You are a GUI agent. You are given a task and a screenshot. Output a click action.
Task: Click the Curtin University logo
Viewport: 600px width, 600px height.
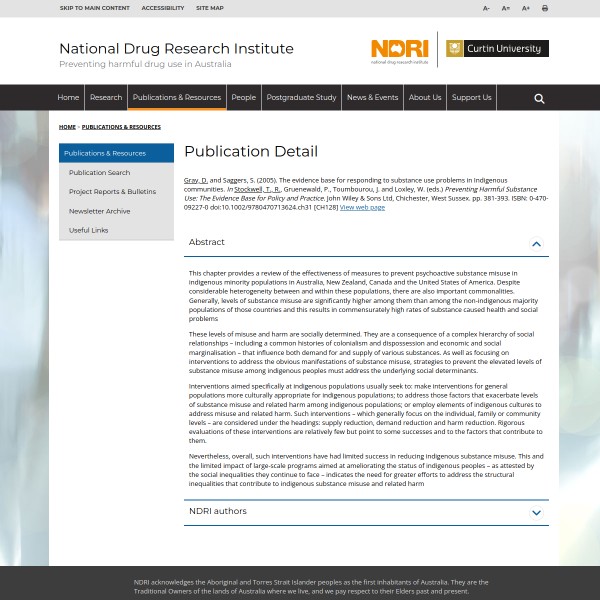tap(496, 48)
